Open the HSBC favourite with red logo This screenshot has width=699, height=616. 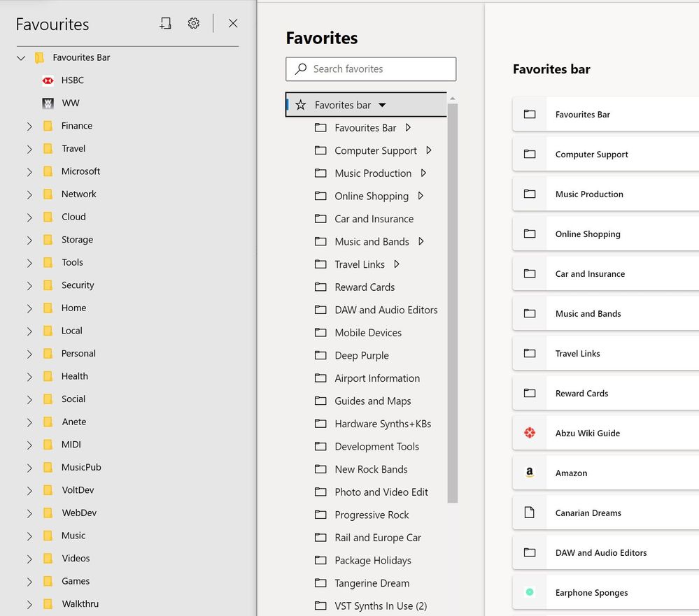point(48,80)
